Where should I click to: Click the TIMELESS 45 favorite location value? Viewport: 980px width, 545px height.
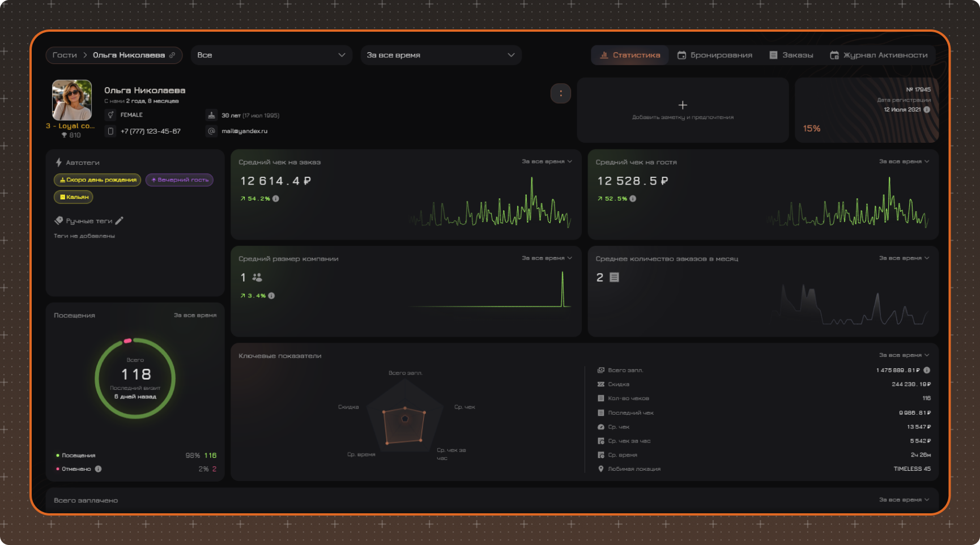coord(912,469)
